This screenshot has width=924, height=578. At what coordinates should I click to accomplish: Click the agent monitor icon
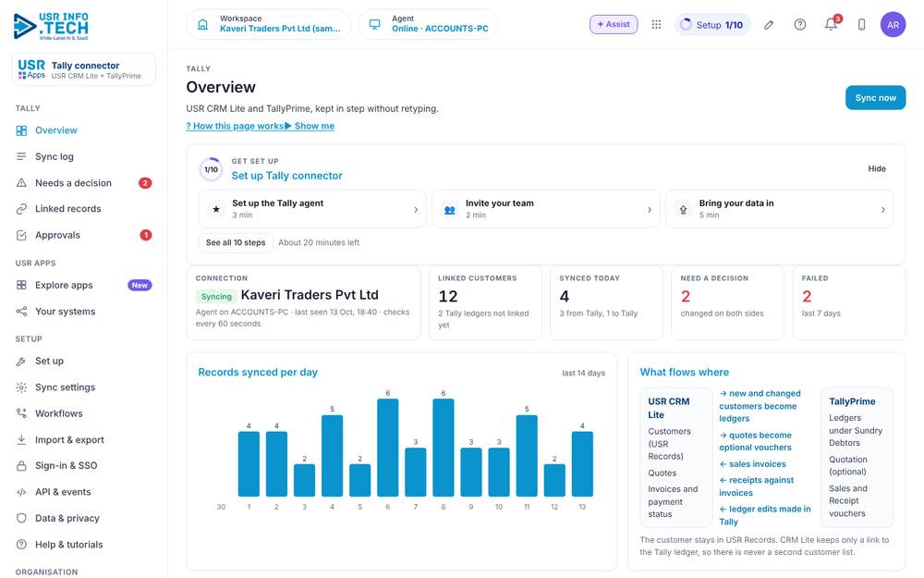pos(375,24)
